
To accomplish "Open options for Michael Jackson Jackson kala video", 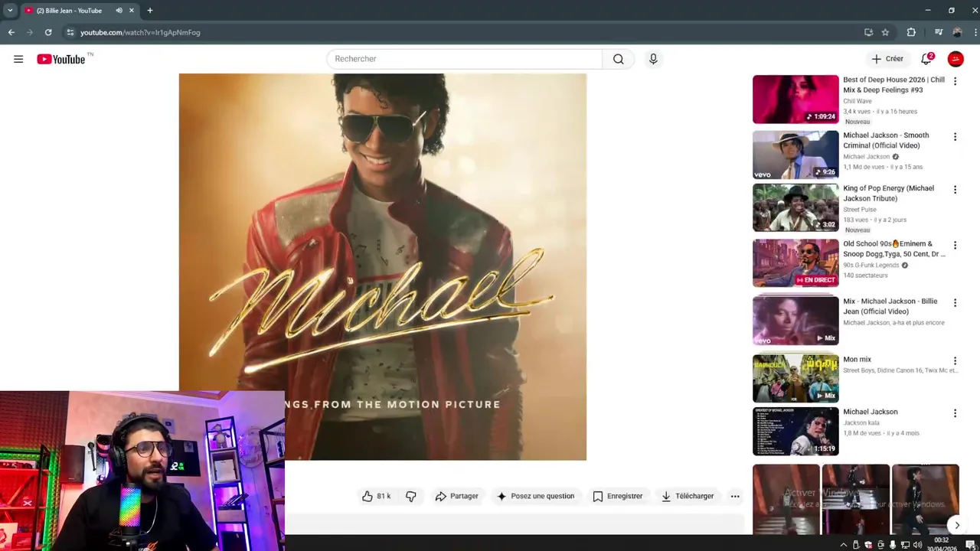I will pos(955,413).
